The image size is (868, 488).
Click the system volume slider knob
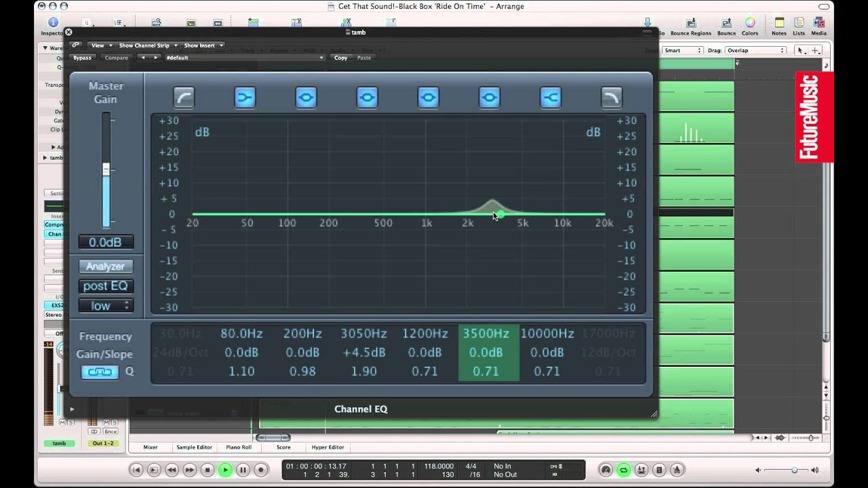[794, 470]
